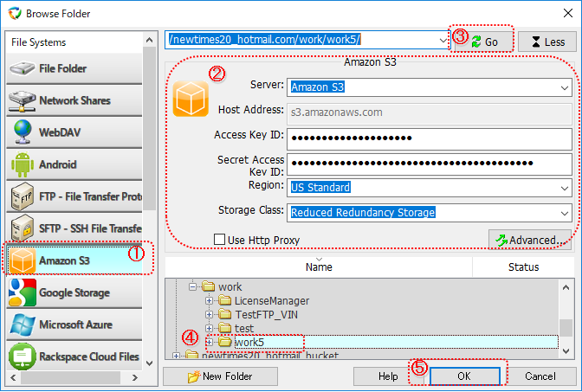Collapse the work folder node
The image size is (582, 392).
tap(192, 286)
